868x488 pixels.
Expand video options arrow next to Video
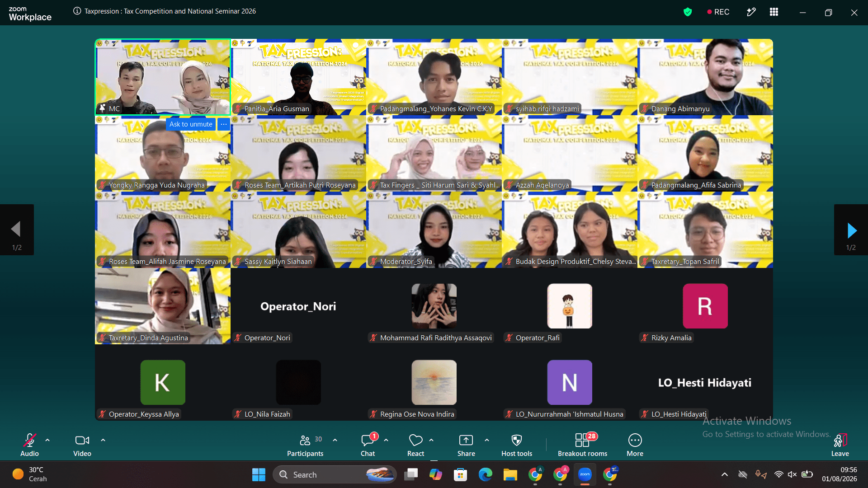[103, 440]
